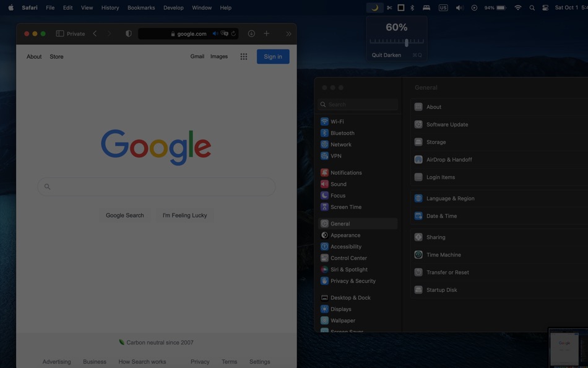Open How Search works link

point(142,362)
